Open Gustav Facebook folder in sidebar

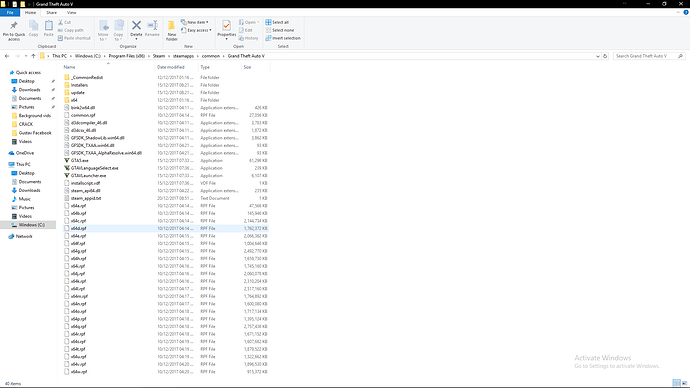point(35,133)
